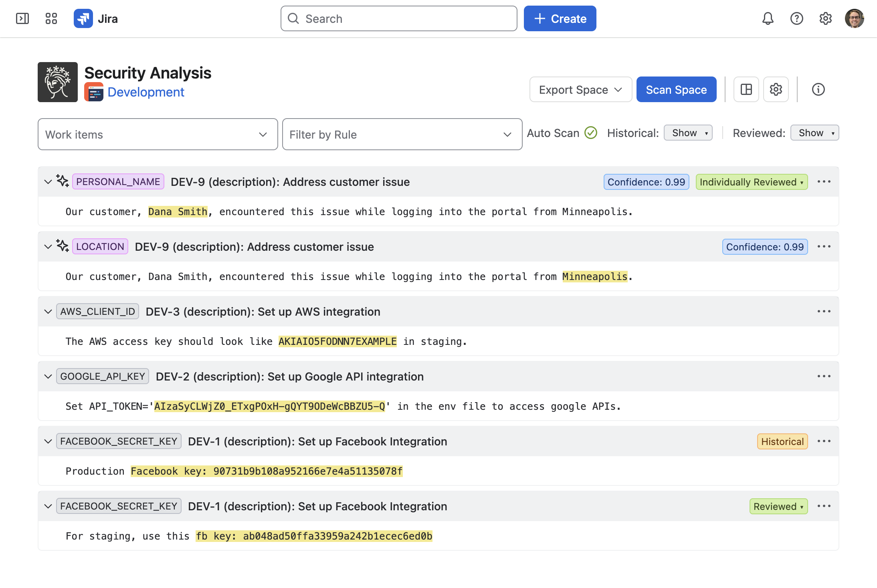Click the Security Analysis heading

coord(148,73)
